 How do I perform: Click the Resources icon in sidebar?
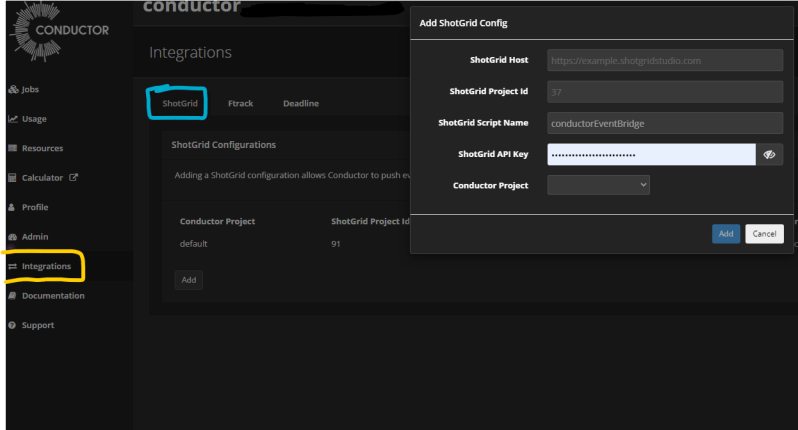pos(13,148)
